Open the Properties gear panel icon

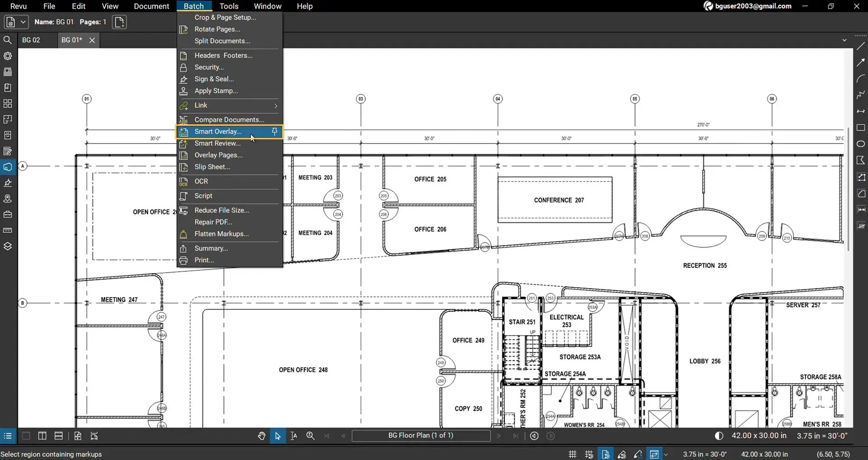pos(8,56)
